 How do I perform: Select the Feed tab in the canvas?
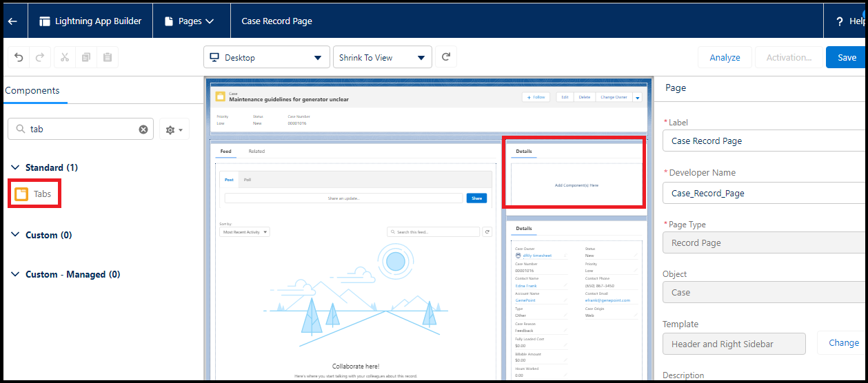226,152
